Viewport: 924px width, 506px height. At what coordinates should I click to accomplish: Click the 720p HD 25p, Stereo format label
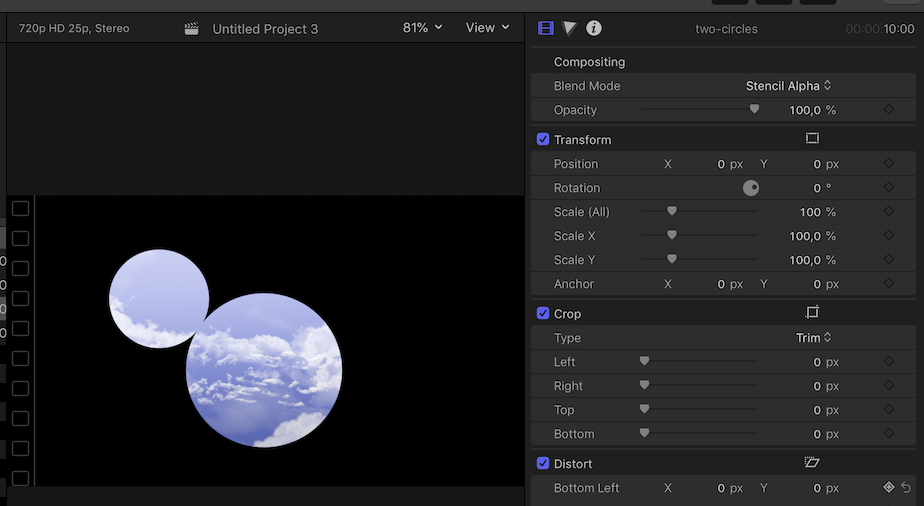pyautogui.click(x=74, y=28)
